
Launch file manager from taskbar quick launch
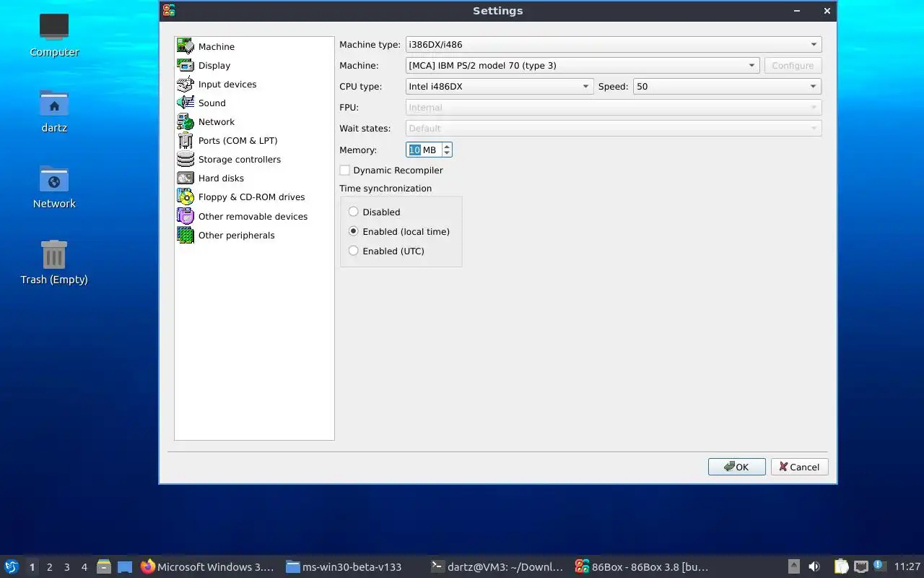[x=104, y=566]
